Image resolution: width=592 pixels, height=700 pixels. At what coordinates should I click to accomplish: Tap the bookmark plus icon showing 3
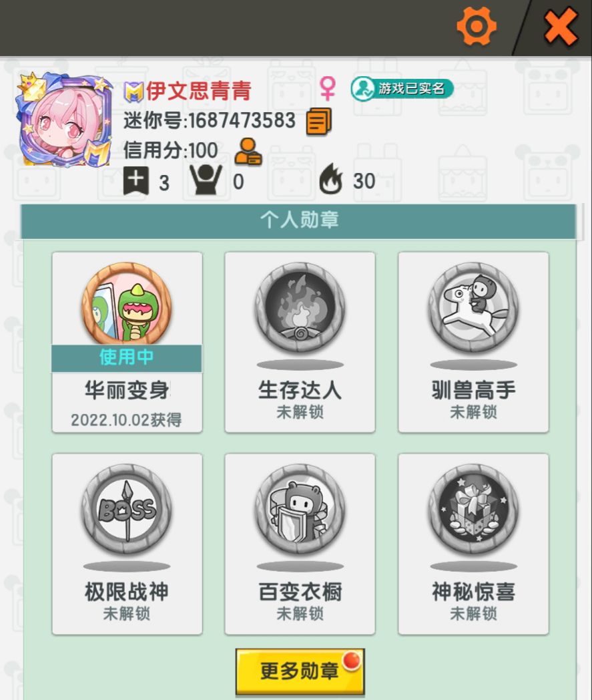coord(135,180)
